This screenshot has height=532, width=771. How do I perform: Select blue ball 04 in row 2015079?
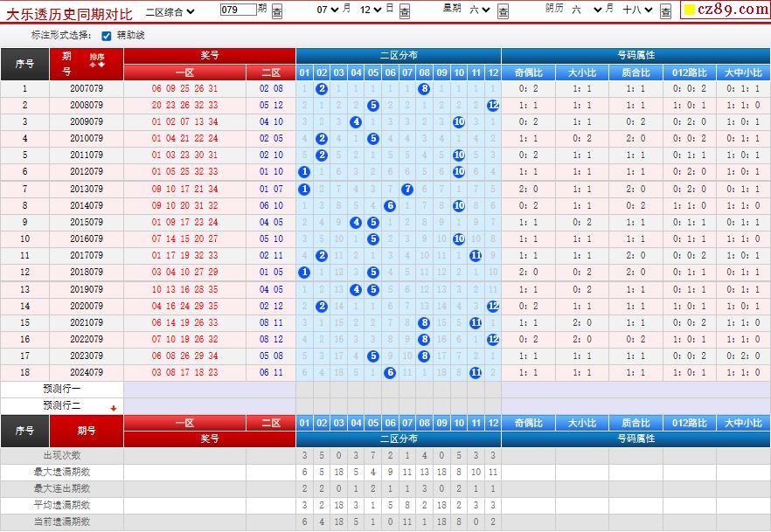[356, 223]
